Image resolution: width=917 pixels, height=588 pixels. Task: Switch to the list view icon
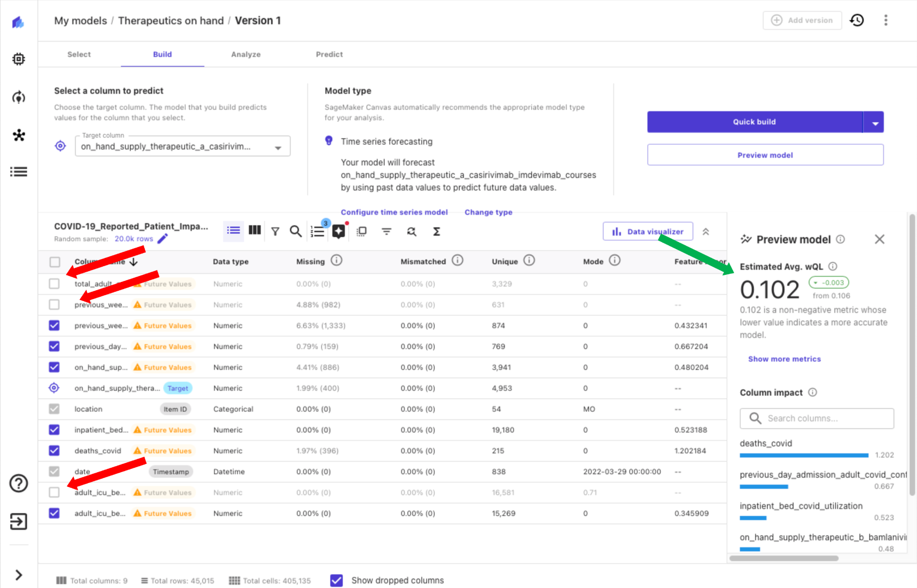233,231
